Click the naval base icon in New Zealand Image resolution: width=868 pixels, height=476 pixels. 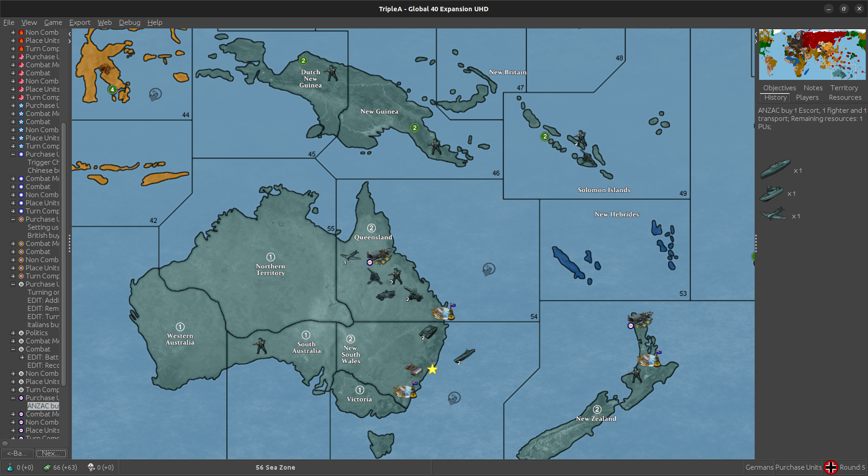[x=649, y=359]
